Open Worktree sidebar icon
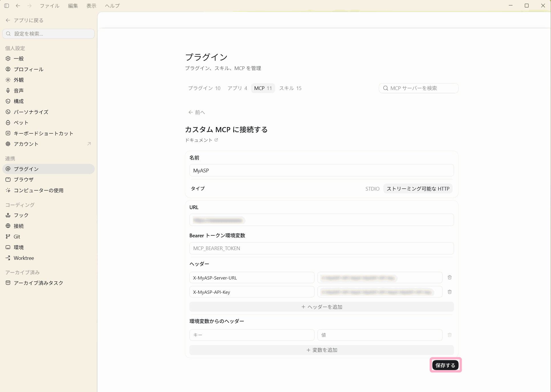The width and height of the screenshot is (551, 392). (x=8, y=258)
